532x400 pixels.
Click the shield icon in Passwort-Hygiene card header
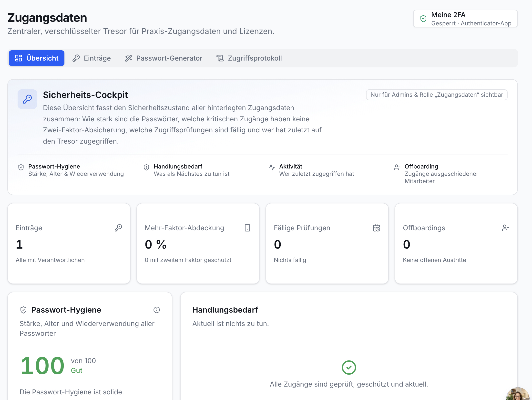coord(23,310)
